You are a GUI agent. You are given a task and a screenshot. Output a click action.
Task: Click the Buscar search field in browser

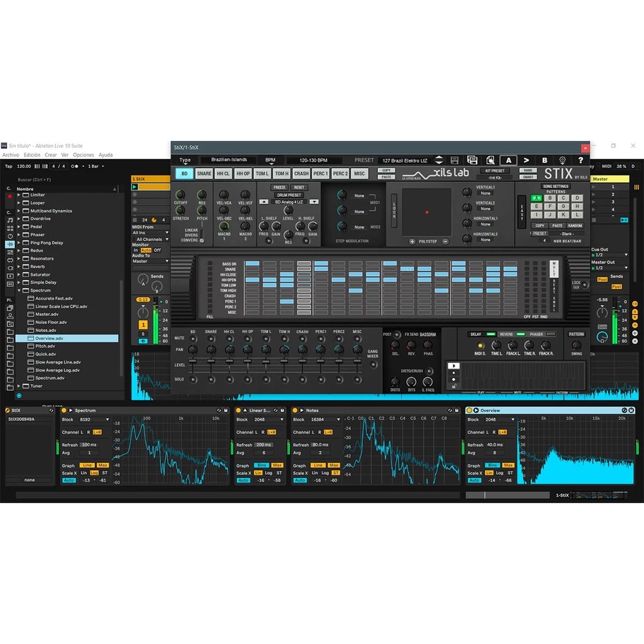[x=65, y=179]
